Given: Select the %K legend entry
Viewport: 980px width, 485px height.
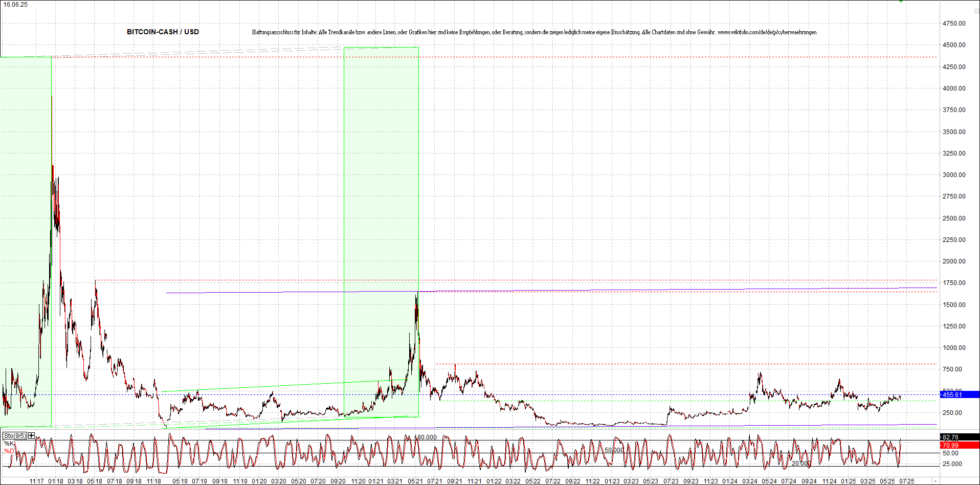Looking at the screenshot, I should coord(9,443).
